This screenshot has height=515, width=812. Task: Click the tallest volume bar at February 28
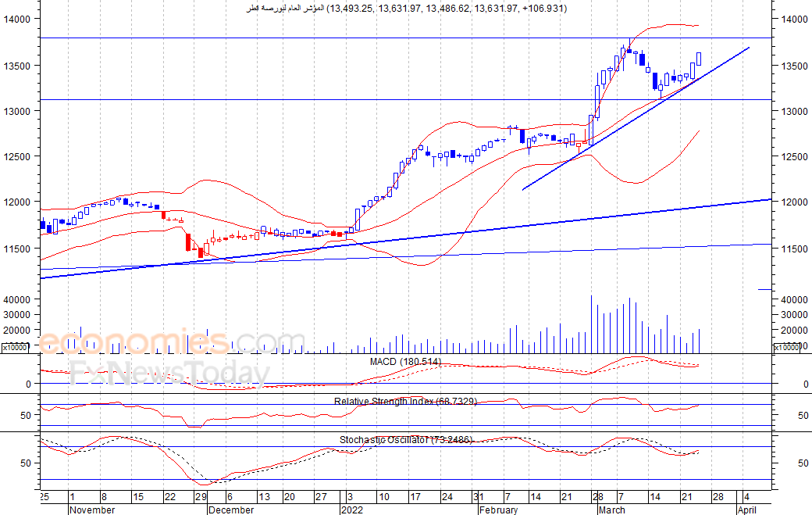(x=591, y=324)
